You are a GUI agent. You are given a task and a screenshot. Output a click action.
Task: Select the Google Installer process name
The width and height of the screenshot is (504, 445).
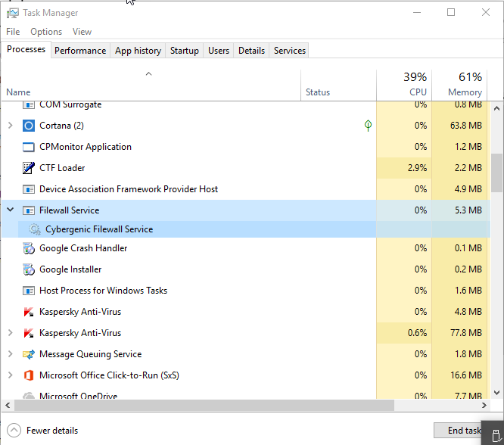pos(70,269)
